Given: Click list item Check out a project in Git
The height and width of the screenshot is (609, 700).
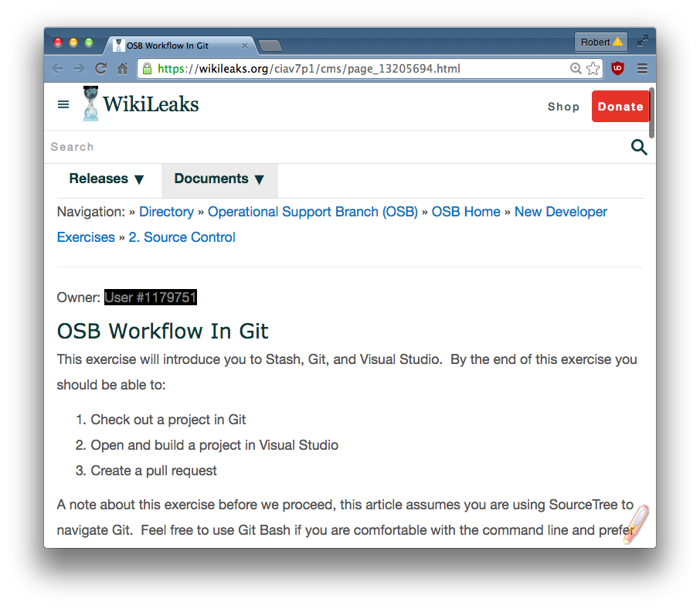Looking at the screenshot, I should point(168,420).
